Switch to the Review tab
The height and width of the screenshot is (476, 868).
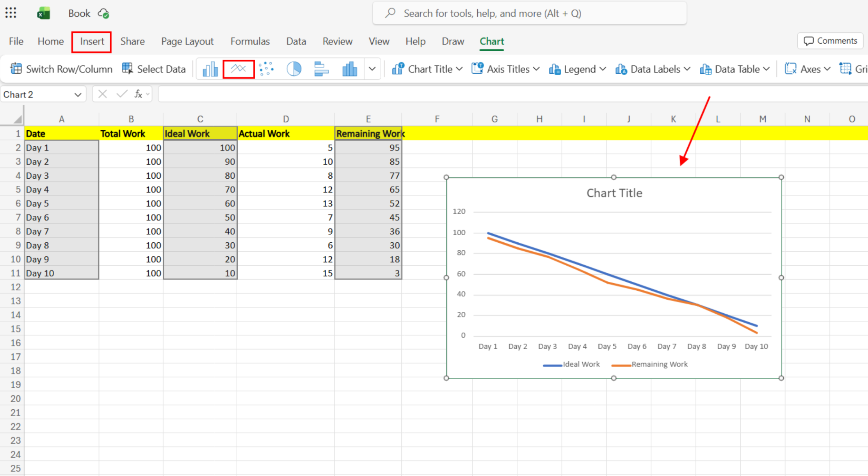point(337,41)
